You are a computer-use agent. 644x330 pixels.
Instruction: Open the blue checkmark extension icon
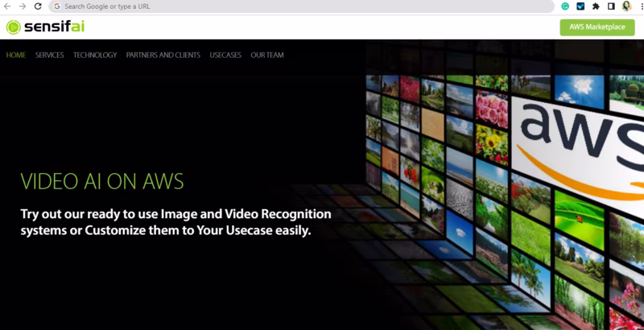click(x=580, y=6)
